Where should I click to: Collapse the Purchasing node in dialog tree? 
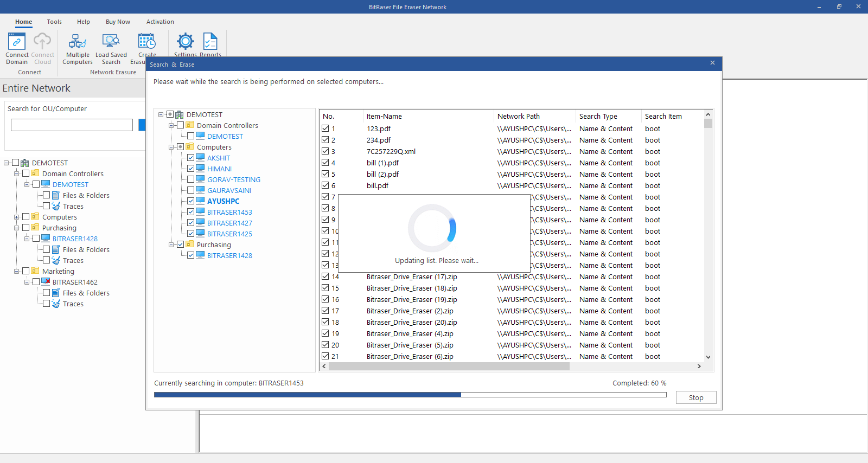(x=171, y=245)
